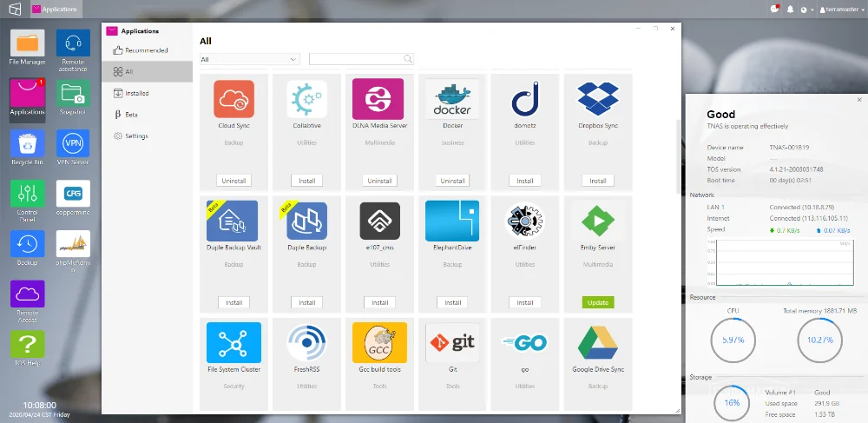
Task: Open the Backup desktop icon
Action: (x=27, y=243)
